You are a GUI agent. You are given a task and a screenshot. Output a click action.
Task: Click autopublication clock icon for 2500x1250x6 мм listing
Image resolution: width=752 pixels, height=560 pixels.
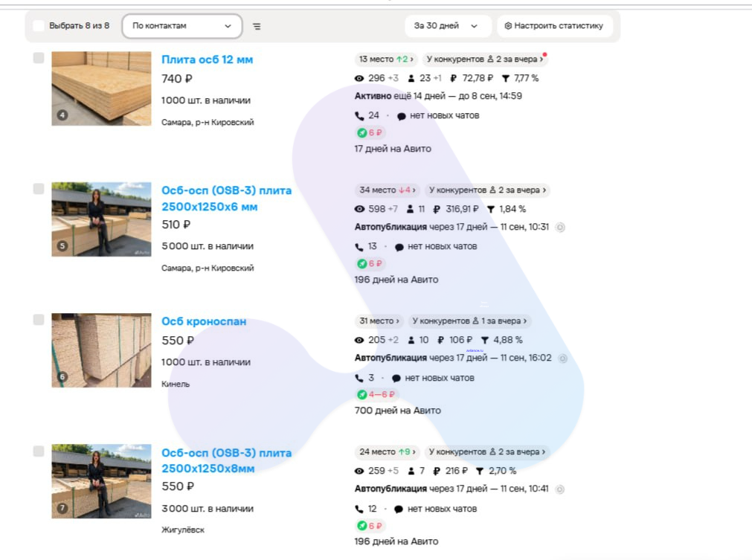click(x=559, y=228)
